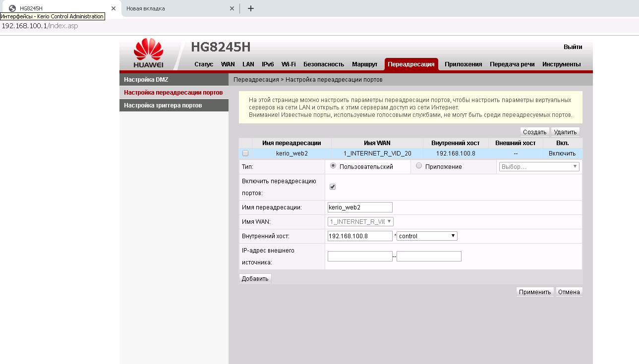Click the Внешний хост column header
The image size is (639, 364).
point(516,143)
